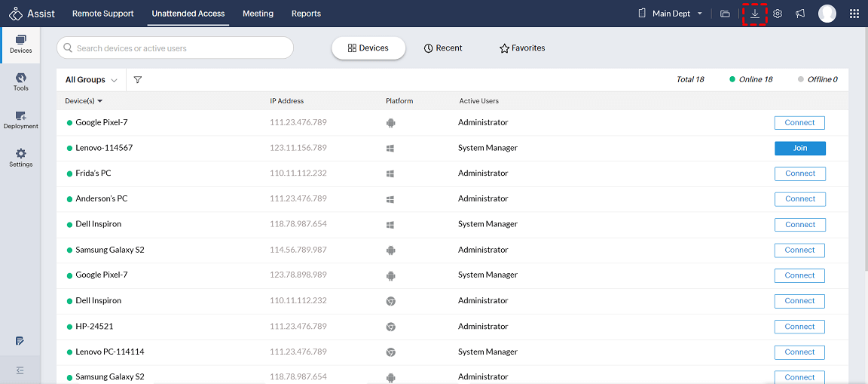Viewport: 868px width, 384px height.
Task: Switch to the Recent view
Action: click(x=443, y=48)
